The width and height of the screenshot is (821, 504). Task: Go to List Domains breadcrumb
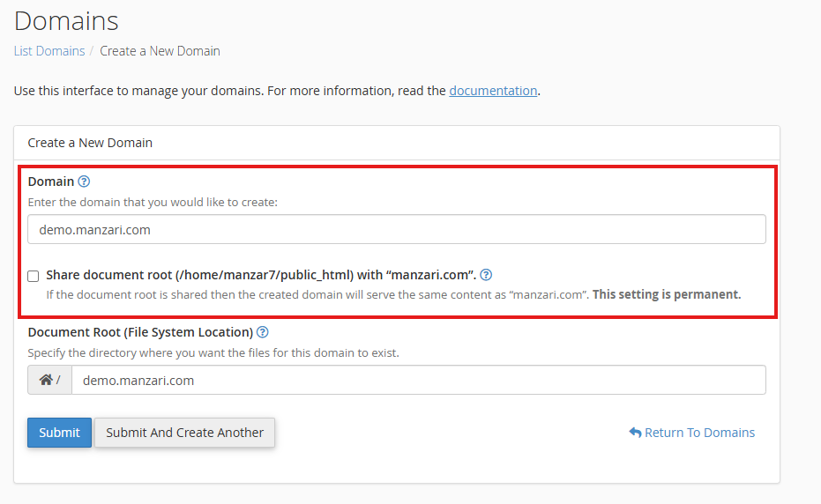coord(49,51)
